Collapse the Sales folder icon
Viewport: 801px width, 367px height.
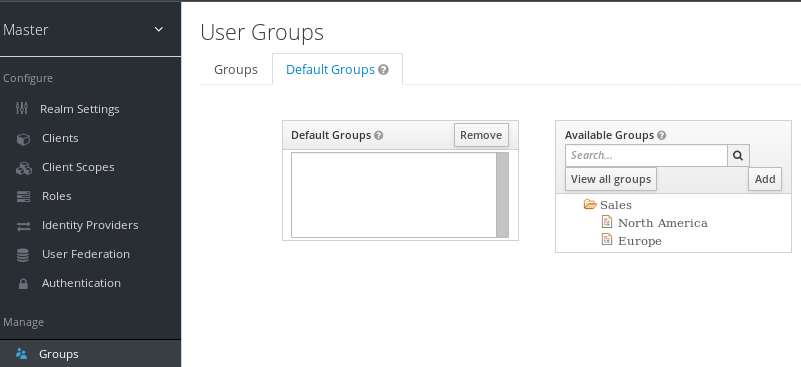[x=590, y=204]
